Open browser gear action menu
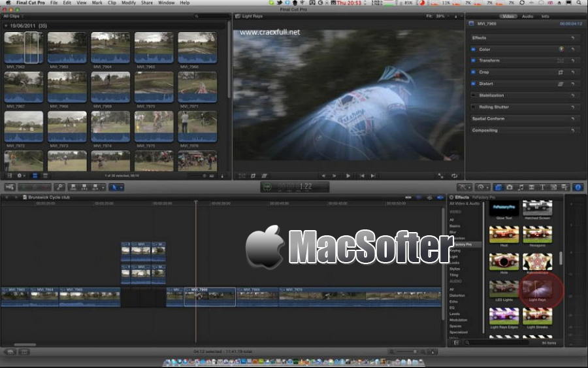Screen dimensions: 588x368 21,176
